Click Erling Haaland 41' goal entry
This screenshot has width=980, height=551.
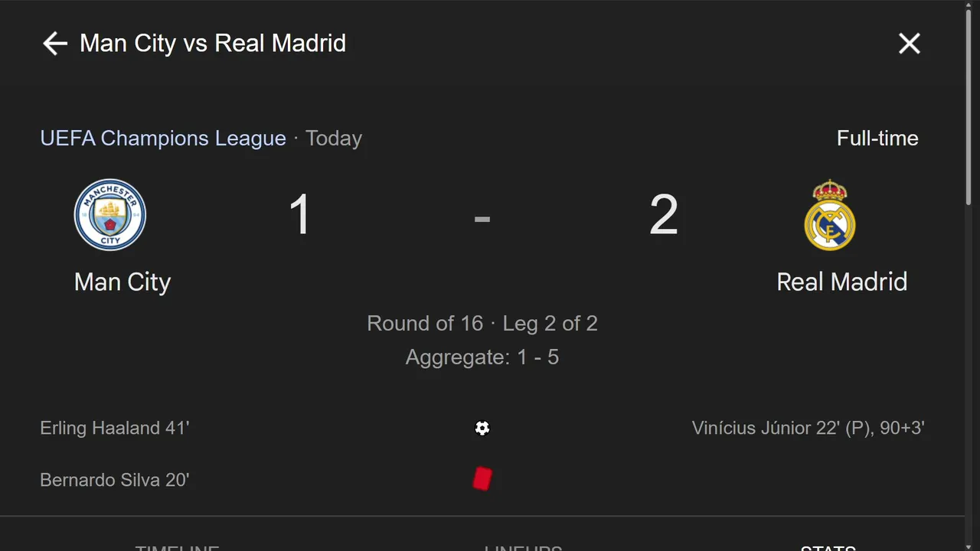[x=115, y=428]
